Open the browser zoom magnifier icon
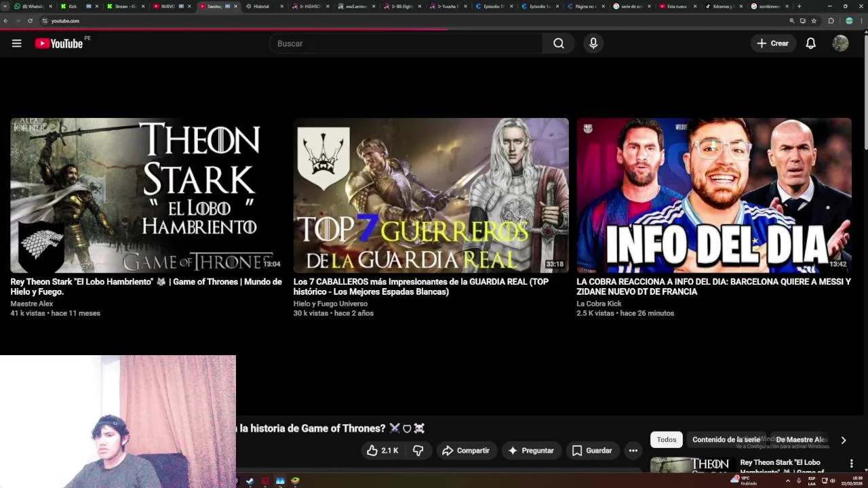This screenshot has height=488, width=868. pyautogui.click(x=791, y=21)
